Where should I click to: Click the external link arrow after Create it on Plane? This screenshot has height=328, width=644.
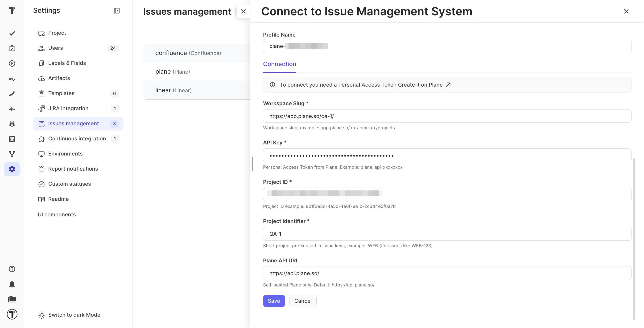point(448,84)
